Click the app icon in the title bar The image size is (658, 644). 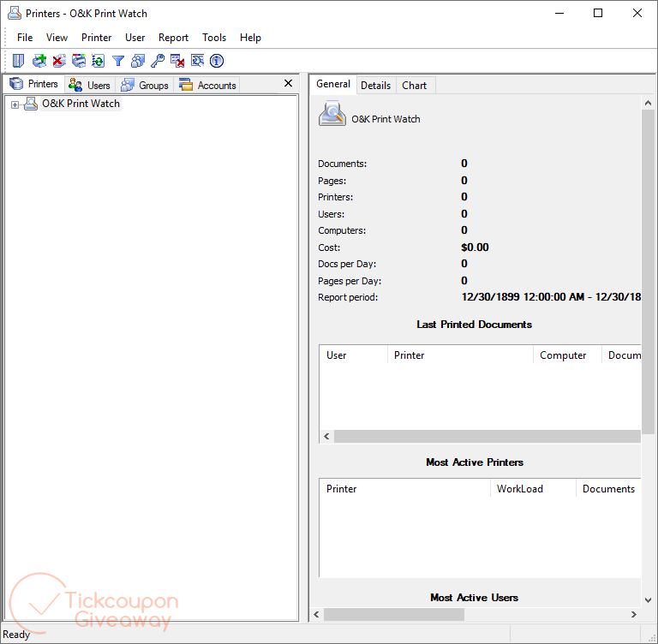click(x=15, y=14)
